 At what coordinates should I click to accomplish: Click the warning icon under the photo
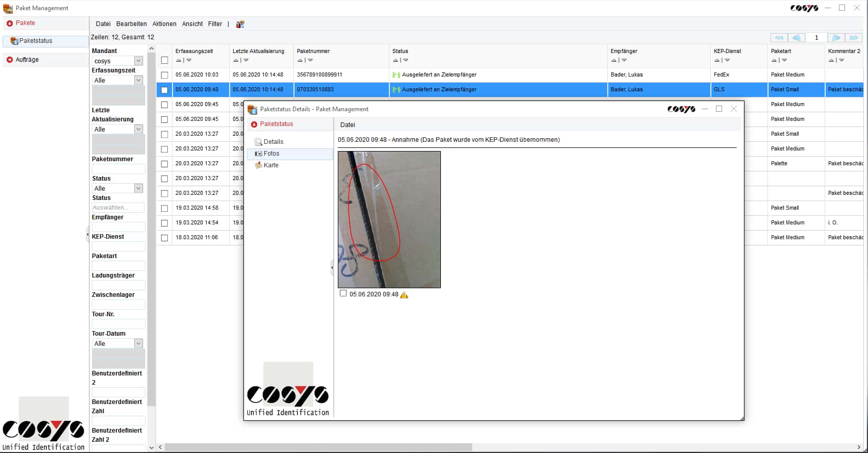coord(404,295)
